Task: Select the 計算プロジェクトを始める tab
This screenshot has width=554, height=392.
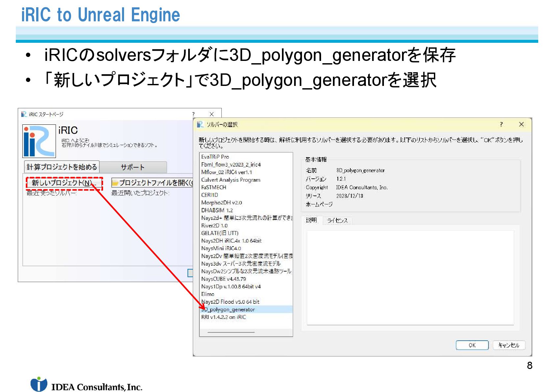Action: (62, 167)
